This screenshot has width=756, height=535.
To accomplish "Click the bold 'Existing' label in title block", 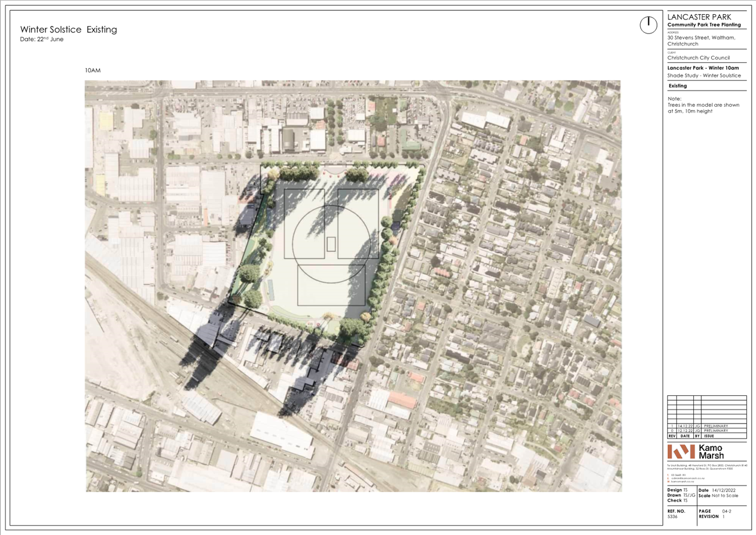I will tap(678, 86).
